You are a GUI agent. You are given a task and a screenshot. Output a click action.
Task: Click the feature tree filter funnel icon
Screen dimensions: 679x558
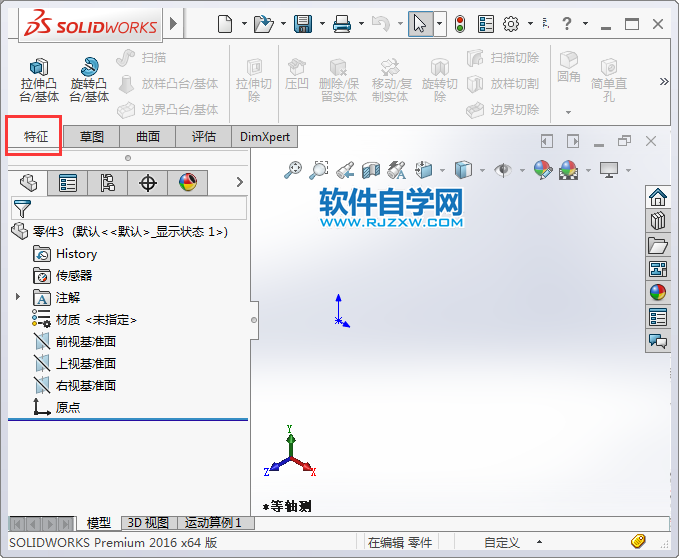(x=22, y=209)
